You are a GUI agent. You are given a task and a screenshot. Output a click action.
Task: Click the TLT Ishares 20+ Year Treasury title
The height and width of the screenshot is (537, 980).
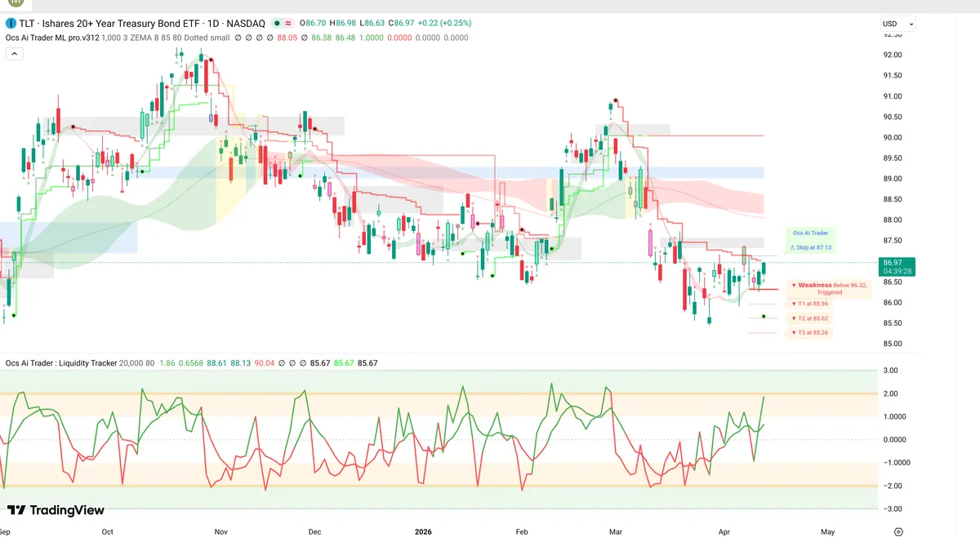(140, 24)
